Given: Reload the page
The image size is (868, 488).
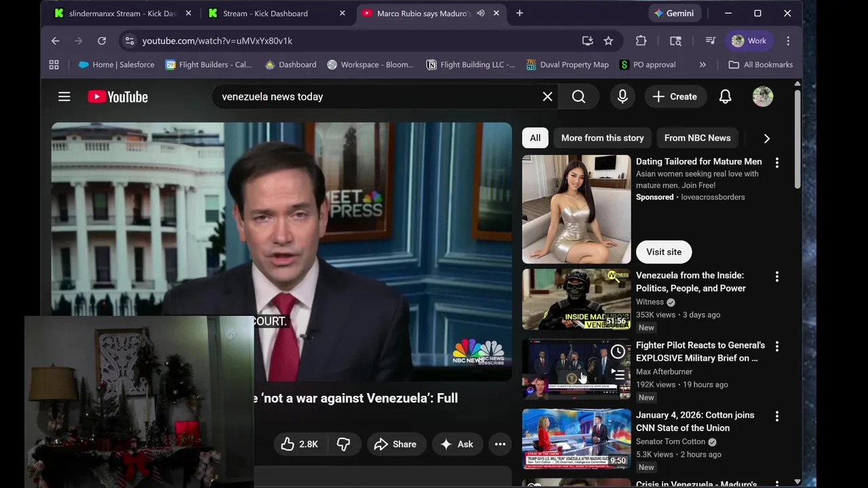Looking at the screenshot, I should pyautogui.click(x=102, y=41).
